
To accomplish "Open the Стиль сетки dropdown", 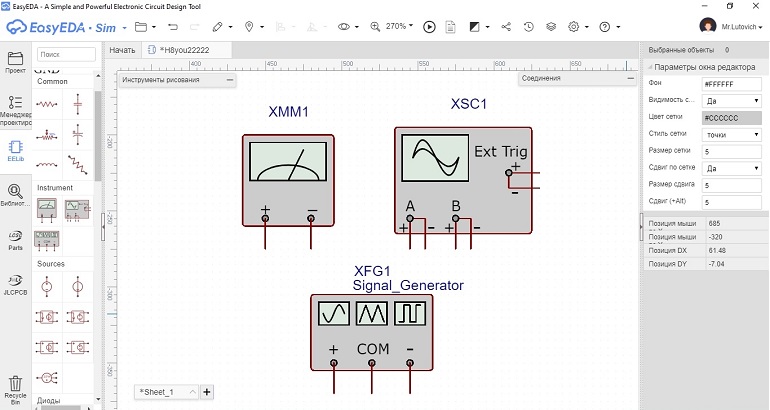I will (x=732, y=135).
